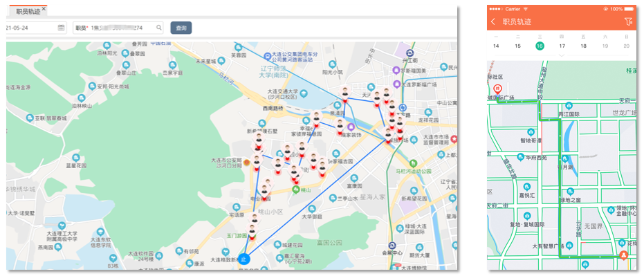Image resolution: width=644 pixels, height=276 pixels.
Task: Click the 大连罗斯福广场 purple shopping icon
Action: pyautogui.click(x=396, y=84)
